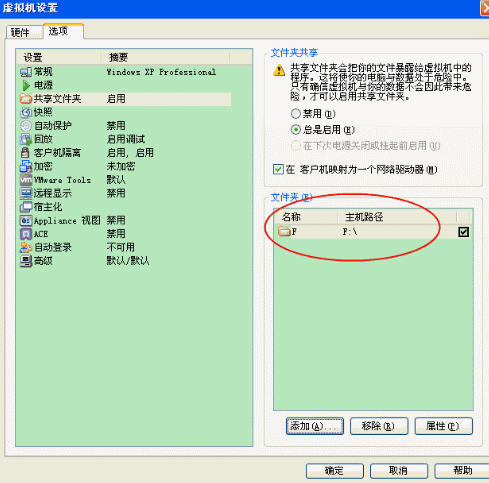
Task: Switch to the Options (选项) tab
Action: (x=63, y=31)
